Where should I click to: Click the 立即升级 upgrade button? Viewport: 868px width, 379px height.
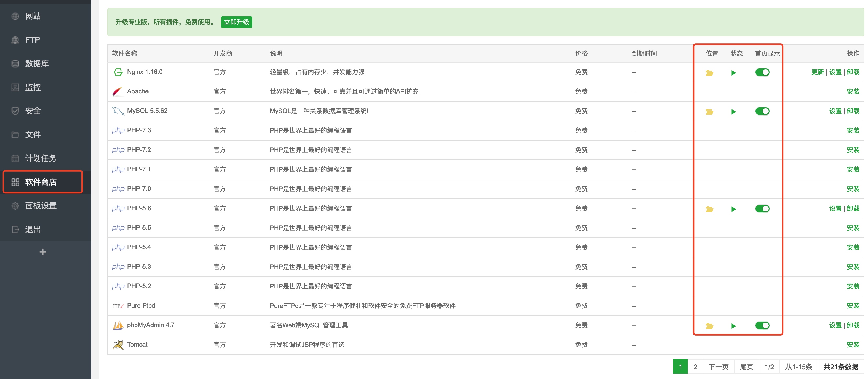click(237, 22)
